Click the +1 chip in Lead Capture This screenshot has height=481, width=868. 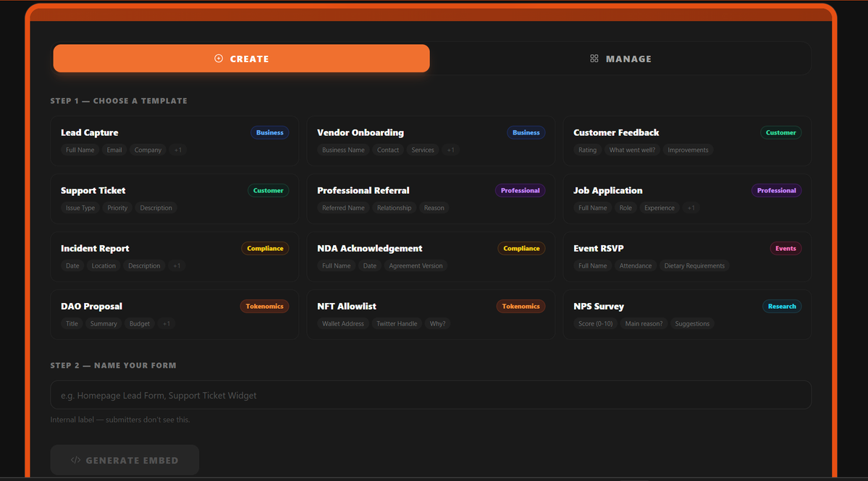tap(177, 150)
